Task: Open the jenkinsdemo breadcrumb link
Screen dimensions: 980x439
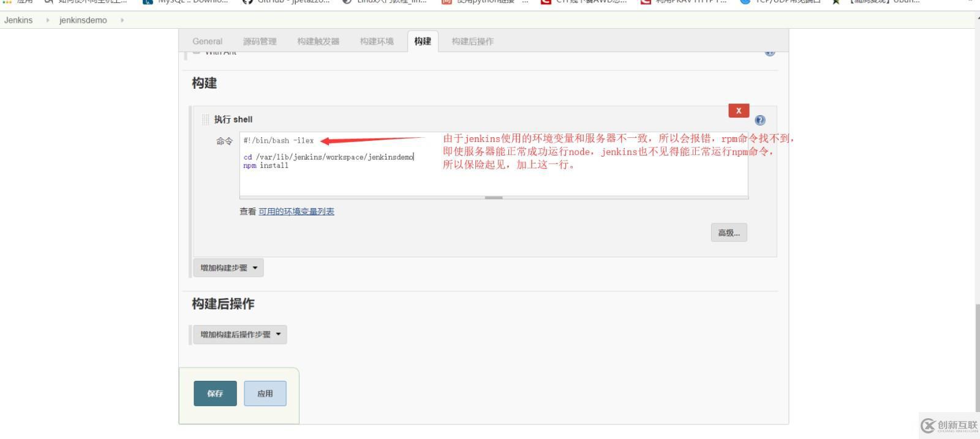Action: pos(83,20)
